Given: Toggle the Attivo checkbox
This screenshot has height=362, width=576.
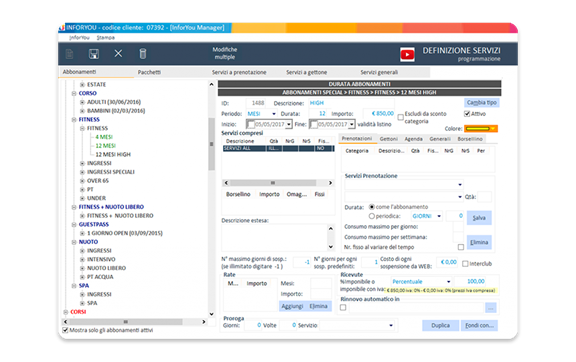Looking at the screenshot, I should 467,114.
